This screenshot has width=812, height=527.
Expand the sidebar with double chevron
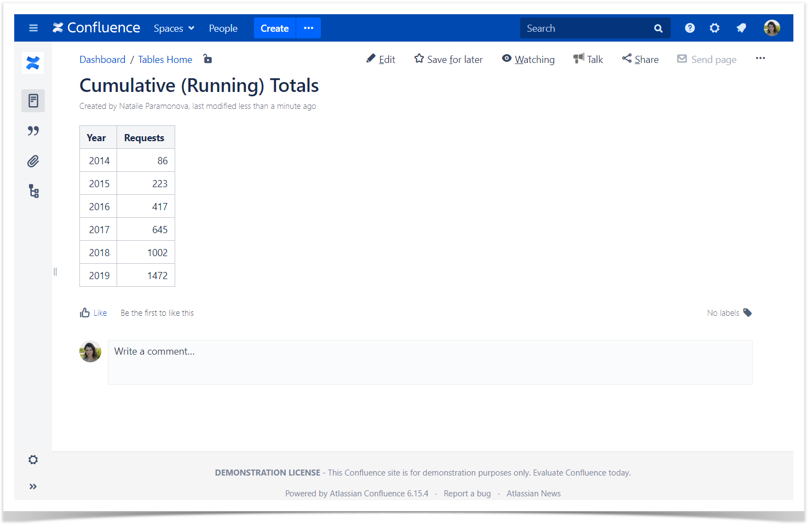[x=33, y=487]
